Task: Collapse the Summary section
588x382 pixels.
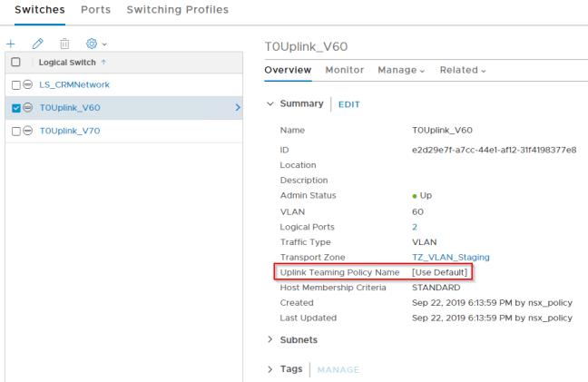Action: click(269, 104)
